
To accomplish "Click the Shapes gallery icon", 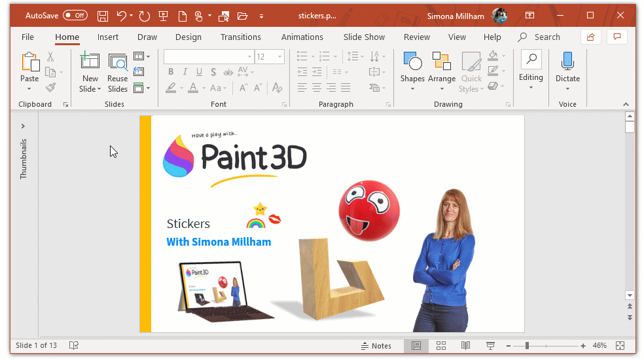I will coord(412,61).
